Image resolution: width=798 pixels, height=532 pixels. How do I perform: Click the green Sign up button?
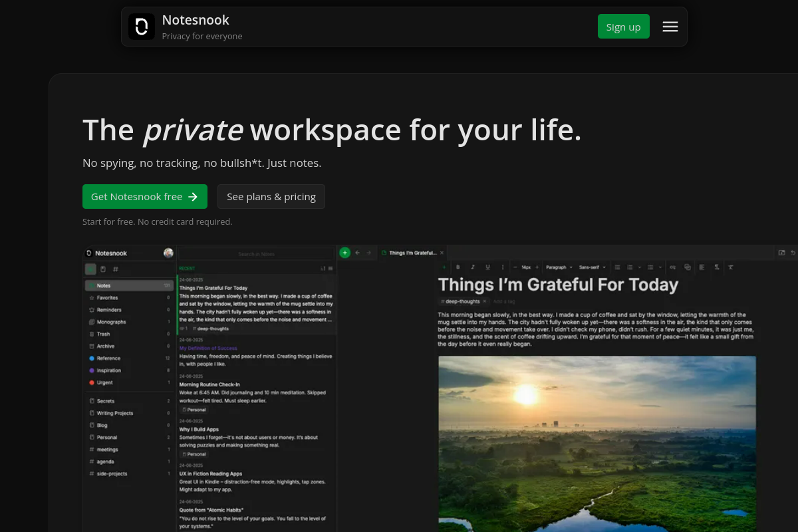pos(623,27)
